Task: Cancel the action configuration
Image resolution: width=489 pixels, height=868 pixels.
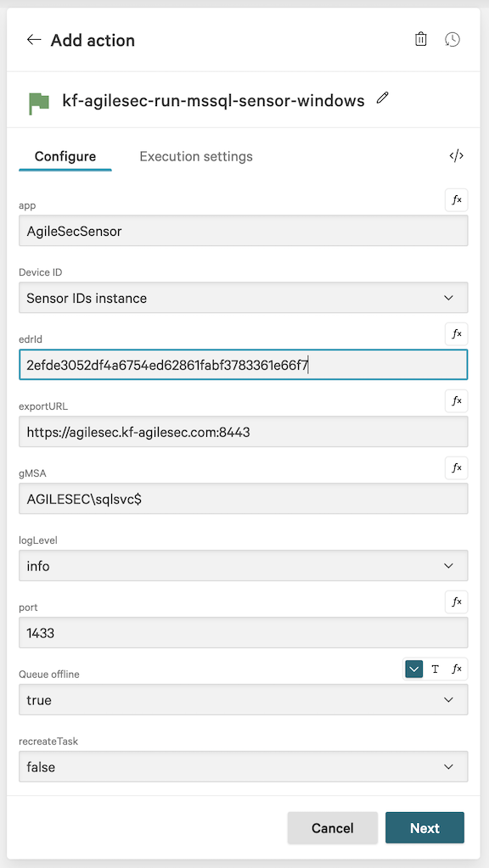Action: pyautogui.click(x=332, y=827)
